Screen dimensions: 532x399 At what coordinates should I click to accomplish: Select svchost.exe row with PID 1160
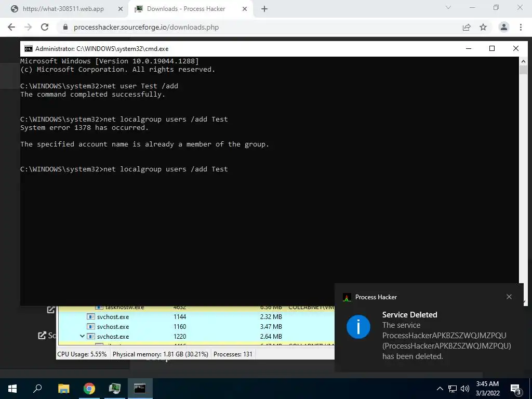[196, 327]
